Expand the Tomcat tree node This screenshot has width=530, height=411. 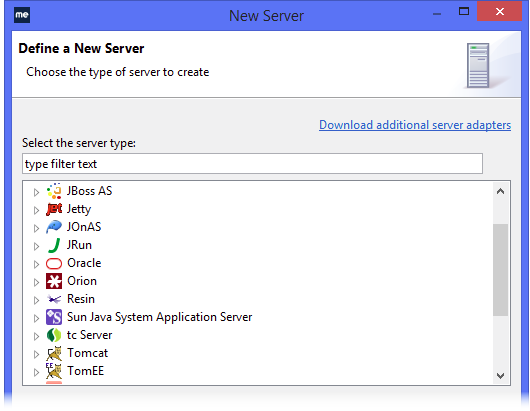click(36, 354)
